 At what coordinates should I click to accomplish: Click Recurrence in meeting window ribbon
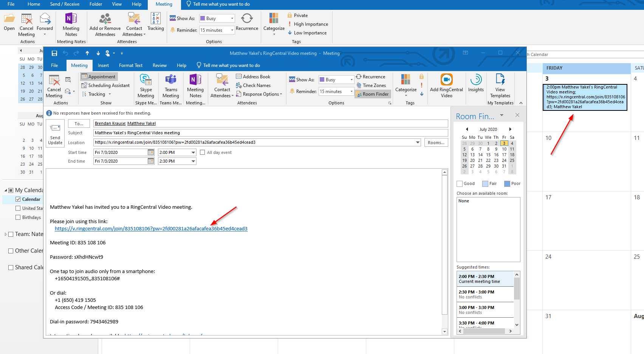pos(370,77)
